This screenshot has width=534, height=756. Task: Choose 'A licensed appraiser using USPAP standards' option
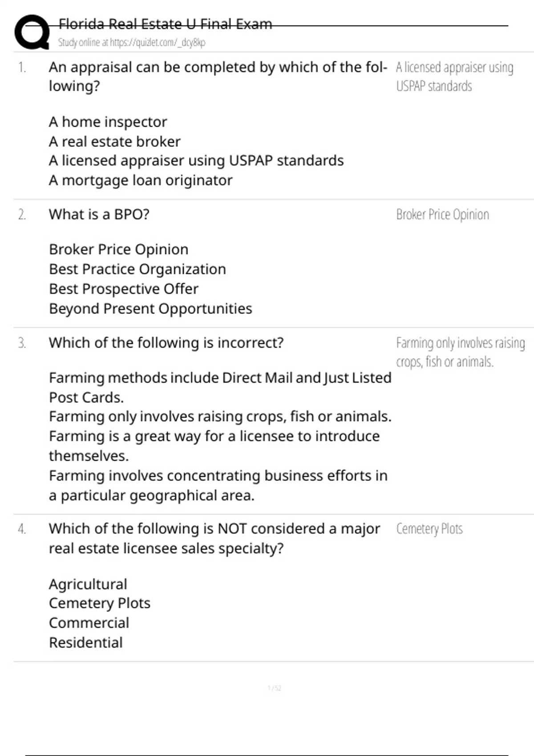(x=196, y=161)
